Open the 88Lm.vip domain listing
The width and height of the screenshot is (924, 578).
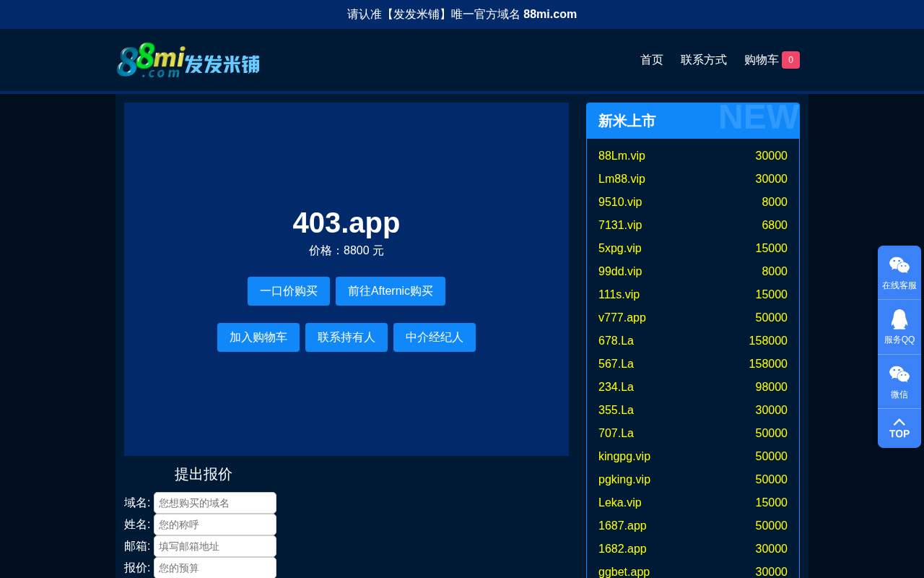pyautogui.click(x=622, y=156)
